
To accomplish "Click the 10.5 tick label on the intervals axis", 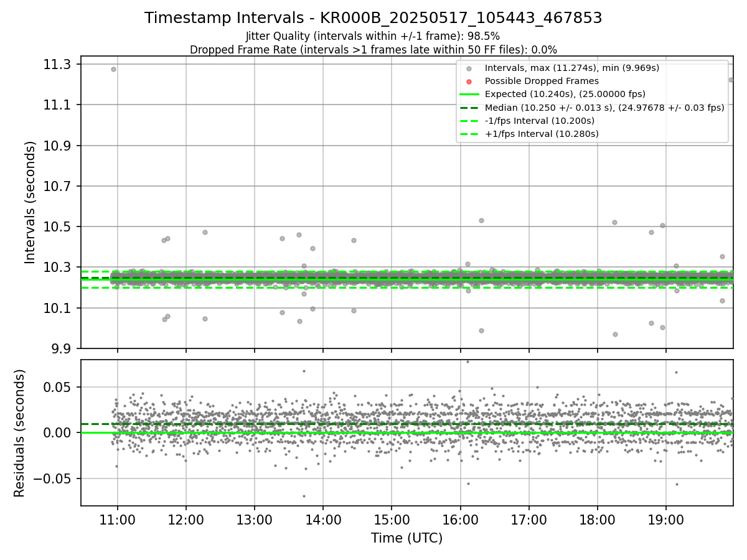I will tap(59, 227).
